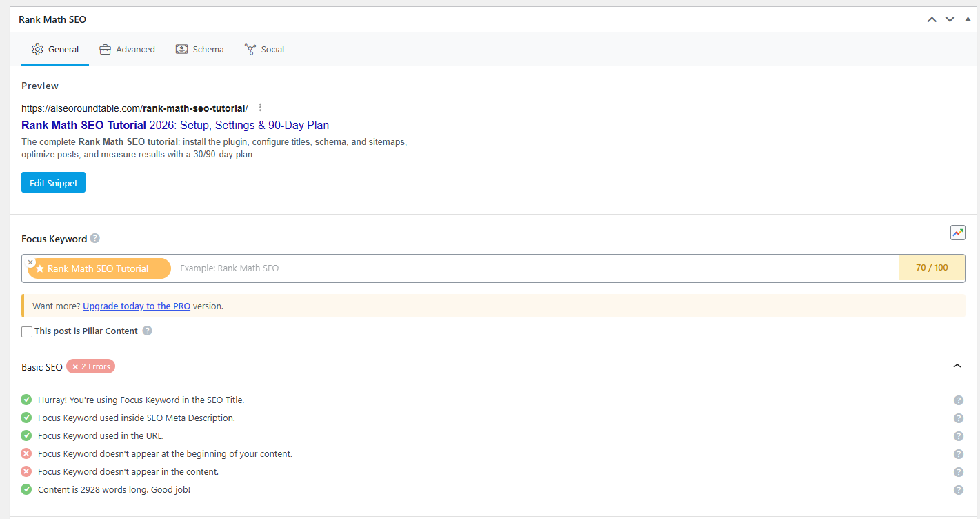Switch to the Advanced tab
980x519 pixels.
[x=127, y=49]
